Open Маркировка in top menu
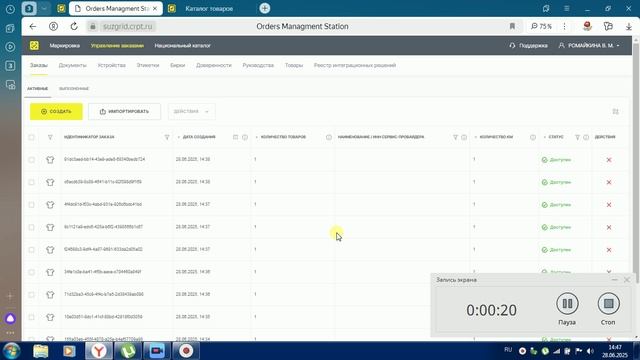The height and width of the screenshot is (360, 640). coord(64,46)
